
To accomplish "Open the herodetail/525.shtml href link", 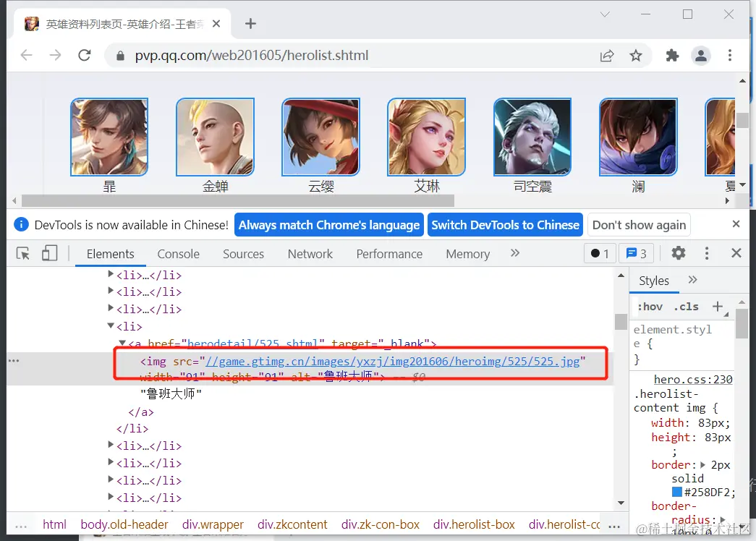I will (253, 344).
